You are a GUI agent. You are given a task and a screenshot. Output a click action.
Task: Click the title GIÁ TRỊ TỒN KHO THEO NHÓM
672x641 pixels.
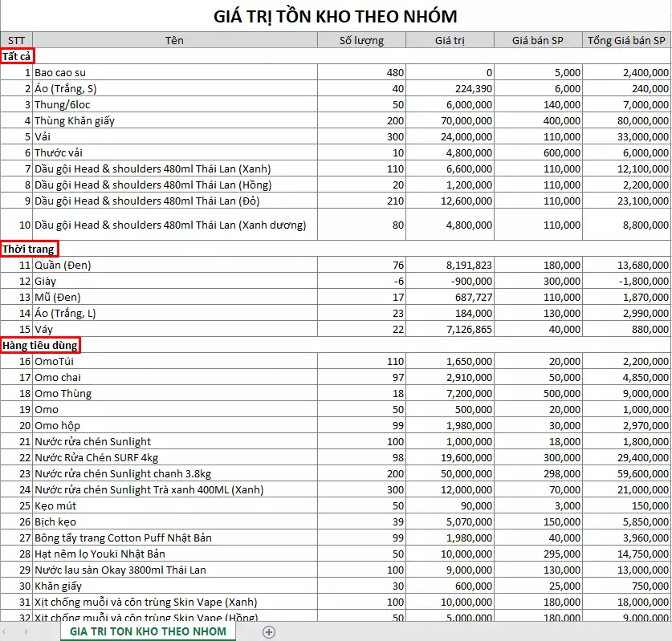click(x=336, y=16)
